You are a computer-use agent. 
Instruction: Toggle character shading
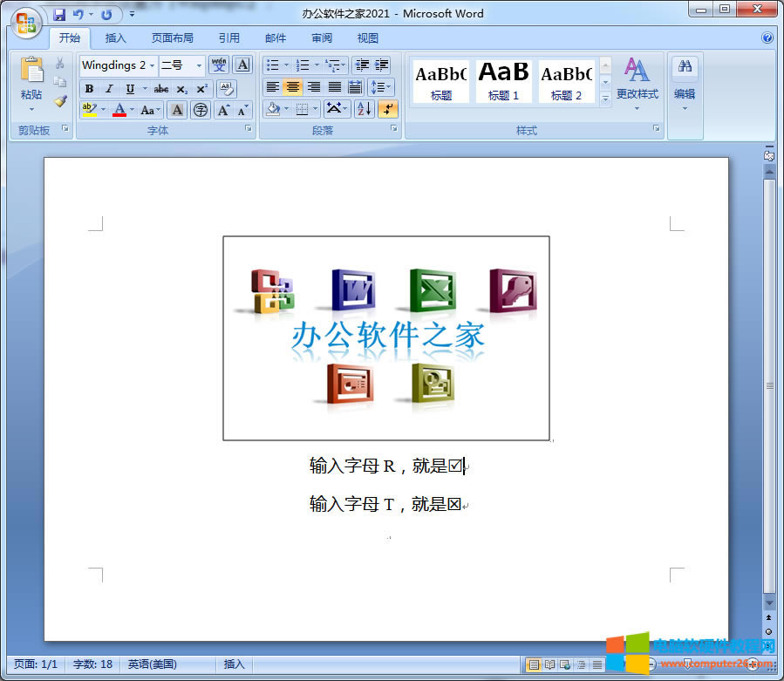177,110
